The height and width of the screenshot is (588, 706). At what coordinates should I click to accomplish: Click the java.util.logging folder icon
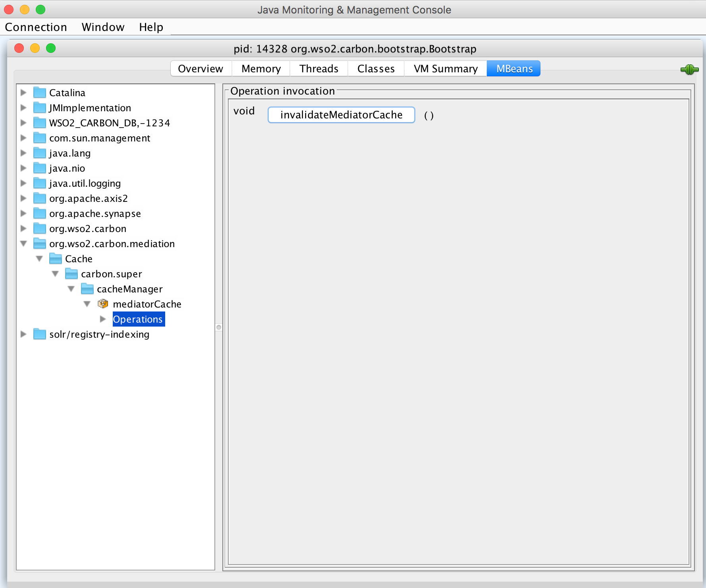(40, 183)
